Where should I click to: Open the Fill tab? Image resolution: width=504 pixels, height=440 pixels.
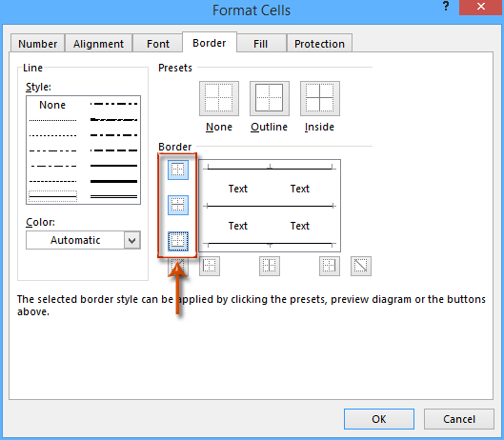pos(260,44)
